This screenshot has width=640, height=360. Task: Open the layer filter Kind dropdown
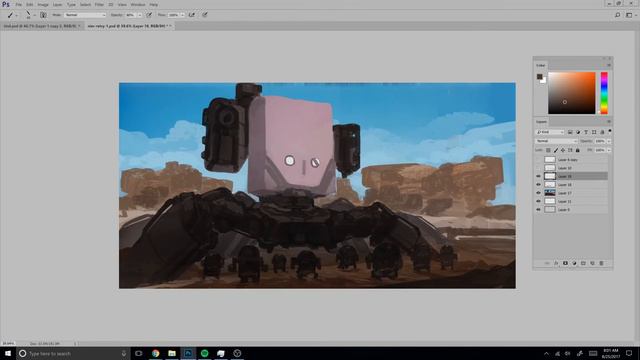click(x=550, y=132)
